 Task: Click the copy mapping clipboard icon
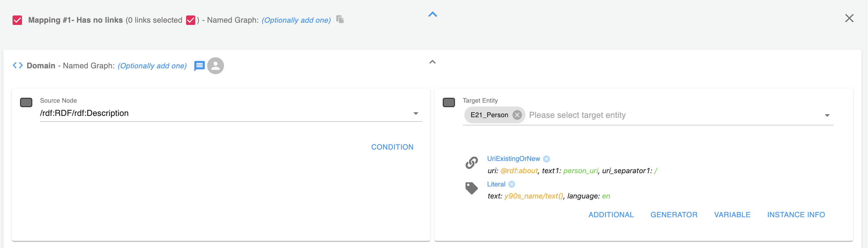click(x=340, y=19)
